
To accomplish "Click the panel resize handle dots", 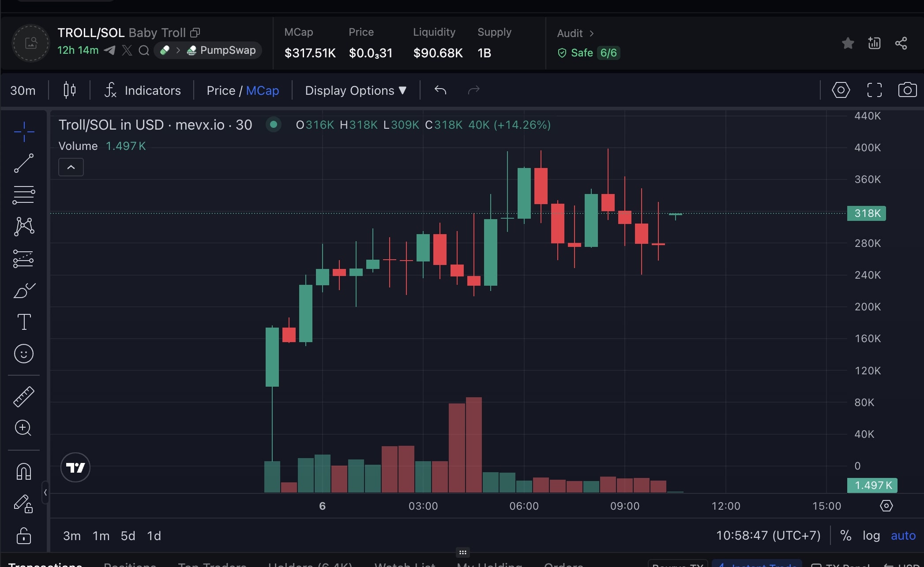I will pyautogui.click(x=462, y=552).
